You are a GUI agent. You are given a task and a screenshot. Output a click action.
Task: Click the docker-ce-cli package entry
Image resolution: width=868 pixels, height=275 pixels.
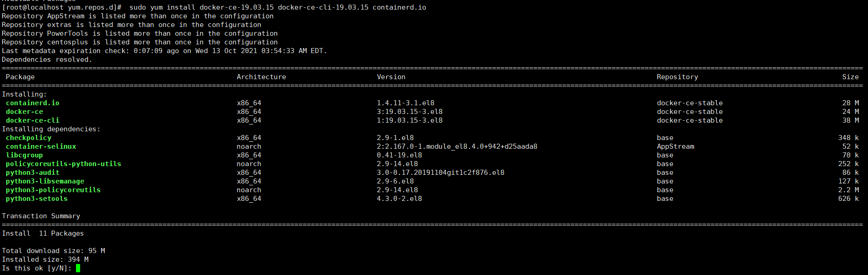(x=33, y=120)
